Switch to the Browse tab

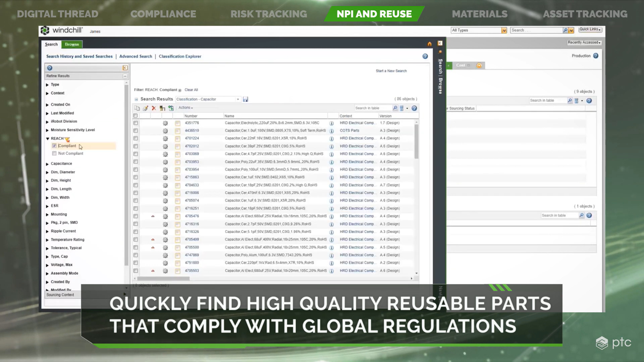[72, 44]
